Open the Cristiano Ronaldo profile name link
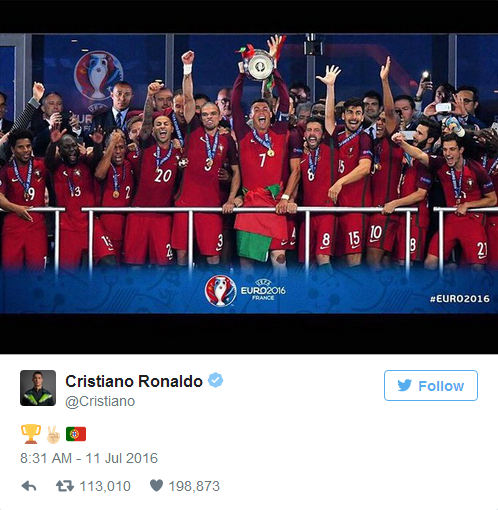Viewport: 498px width, 510px height. [134, 381]
